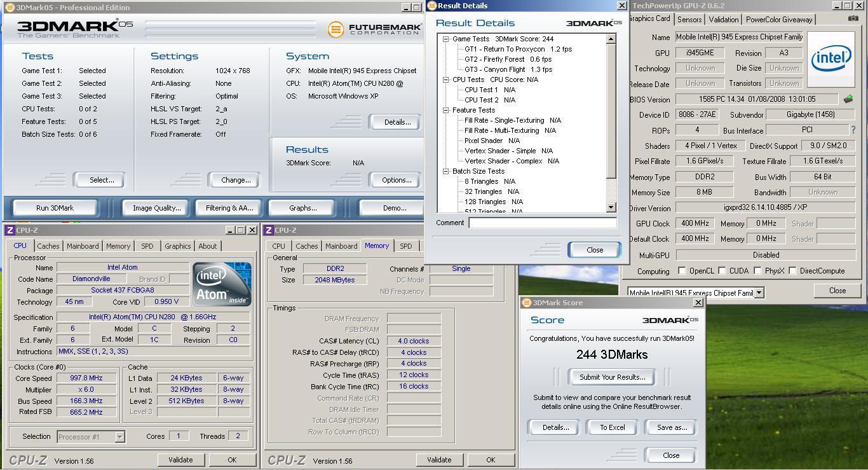Image resolution: width=868 pixels, height=470 pixels.
Task: Click the BIOS save chip icon in GPU-Z
Action: click(x=848, y=99)
